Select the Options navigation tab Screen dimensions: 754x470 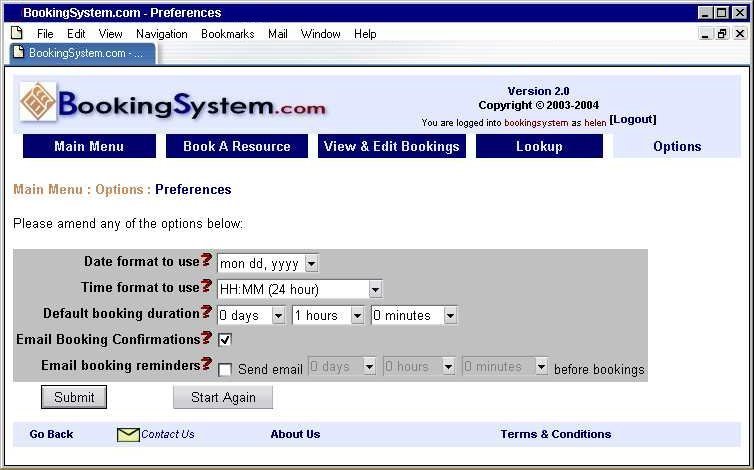[x=677, y=146]
